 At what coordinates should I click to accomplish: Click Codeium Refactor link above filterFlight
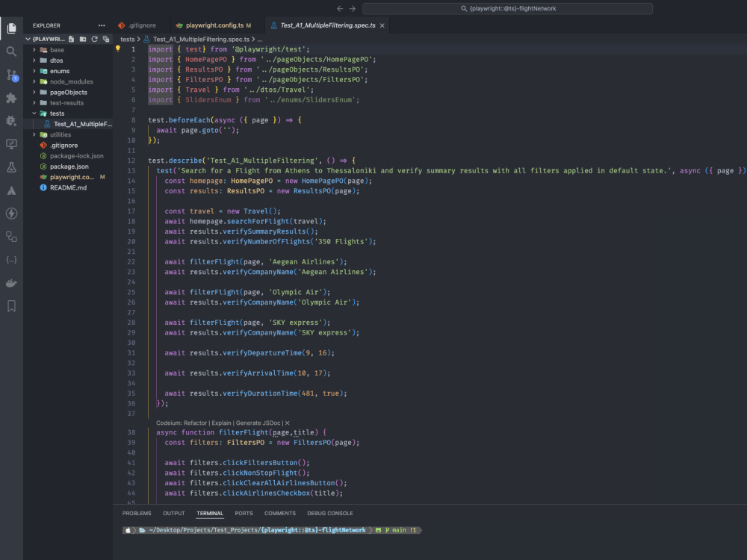[x=195, y=423]
